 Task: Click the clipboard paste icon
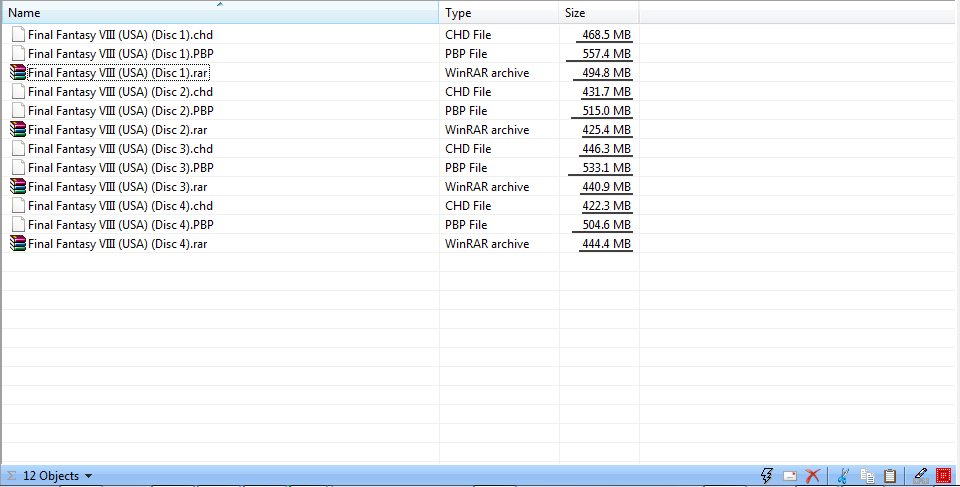[889, 476]
